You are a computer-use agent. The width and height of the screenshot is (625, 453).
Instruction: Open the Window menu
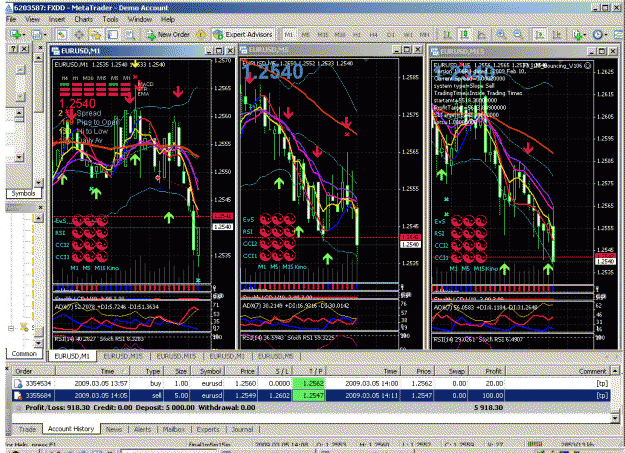140,19
